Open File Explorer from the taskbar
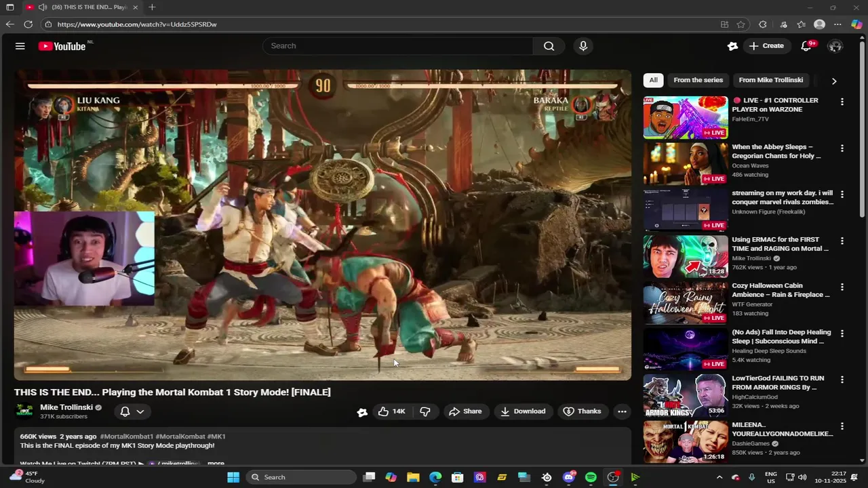The image size is (868, 488). coord(413,477)
